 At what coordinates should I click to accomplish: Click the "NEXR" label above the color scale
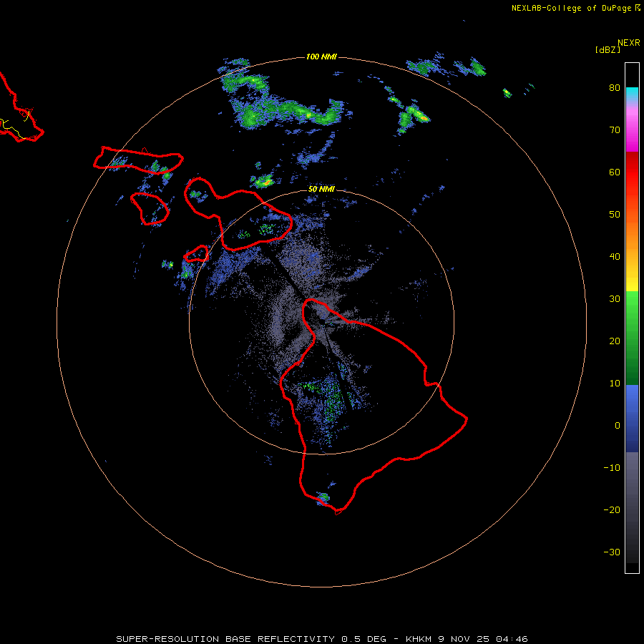click(629, 43)
